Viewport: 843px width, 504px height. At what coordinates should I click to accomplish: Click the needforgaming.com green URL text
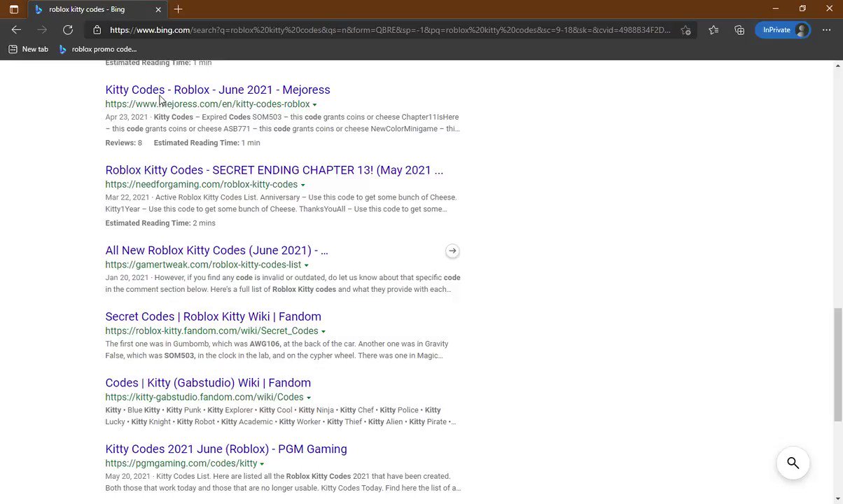pos(201,185)
